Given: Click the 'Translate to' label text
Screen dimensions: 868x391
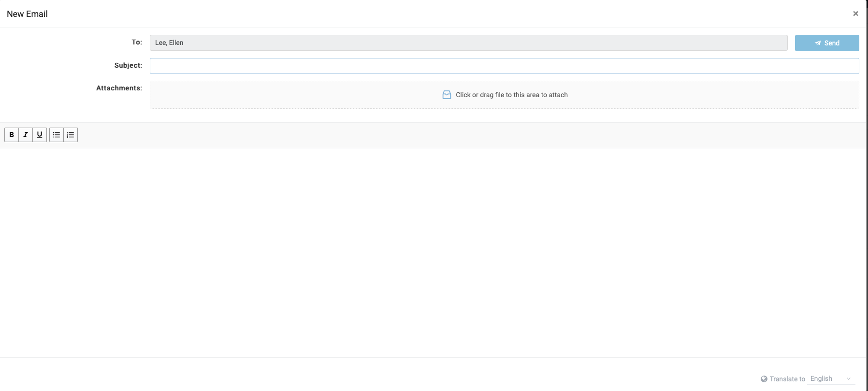Looking at the screenshot, I should 787,379.
